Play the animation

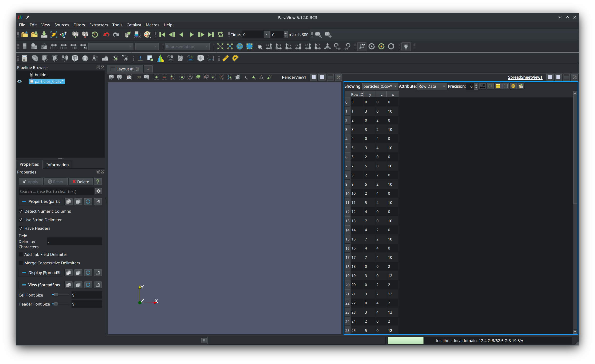(x=191, y=35)
